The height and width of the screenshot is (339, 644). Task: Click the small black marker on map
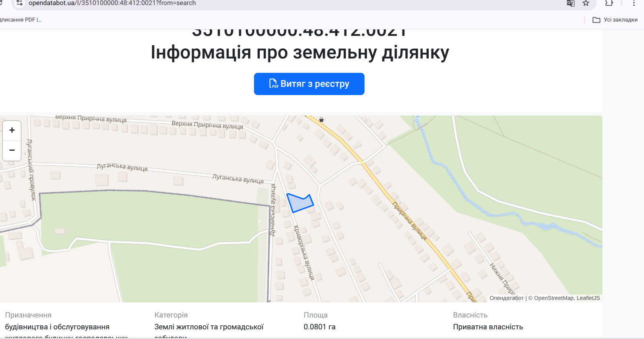(321, 120)
